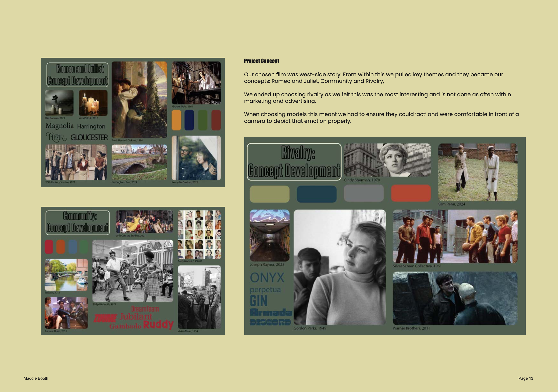Select the woman in turtleneck photo

(340, 267)
